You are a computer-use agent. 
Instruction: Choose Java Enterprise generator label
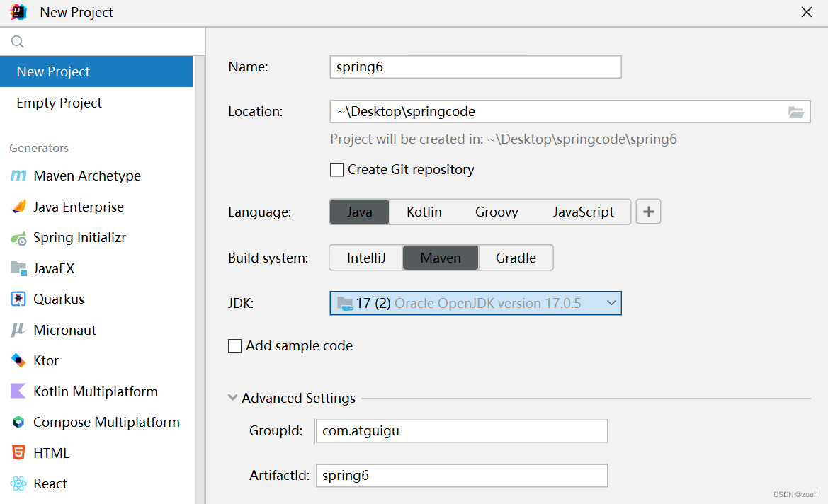[79, 207]
